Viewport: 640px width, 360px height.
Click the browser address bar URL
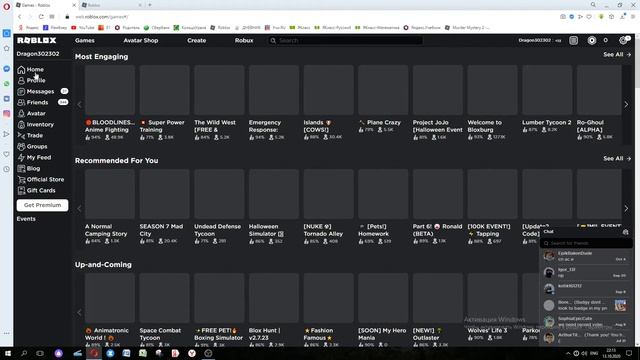click(x=102, y=17)
